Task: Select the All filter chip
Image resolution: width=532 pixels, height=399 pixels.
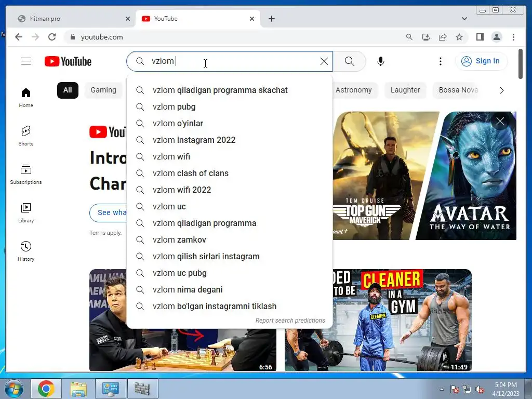Action: [x=68, y=90]
